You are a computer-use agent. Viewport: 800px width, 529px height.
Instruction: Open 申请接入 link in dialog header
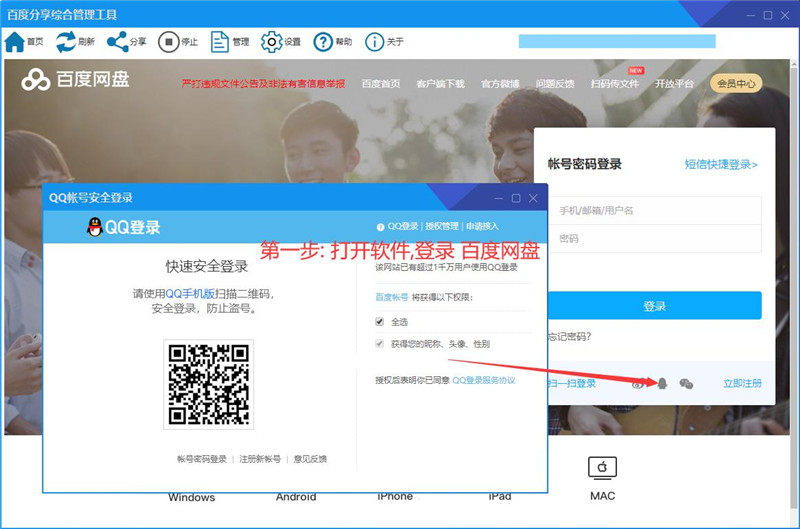click(x=482, y=226)
